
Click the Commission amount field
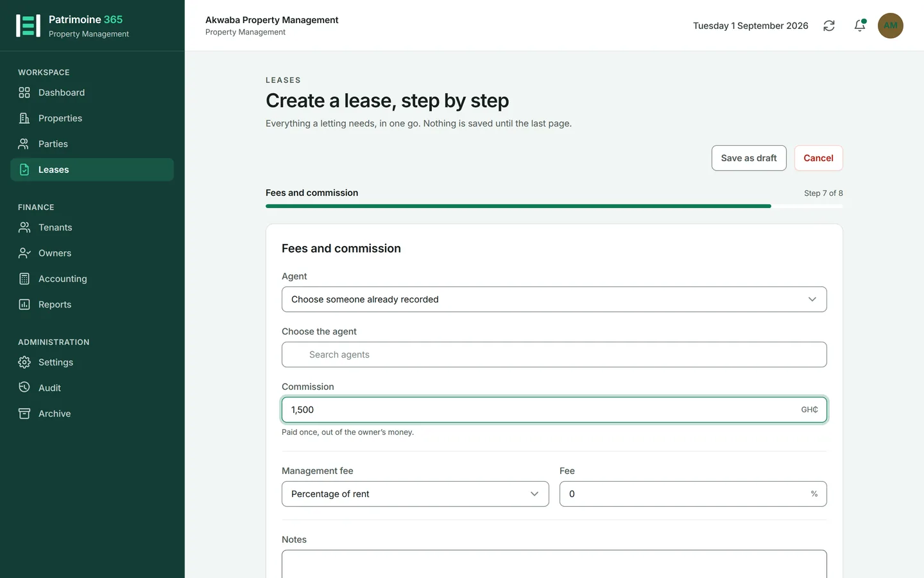554,410
